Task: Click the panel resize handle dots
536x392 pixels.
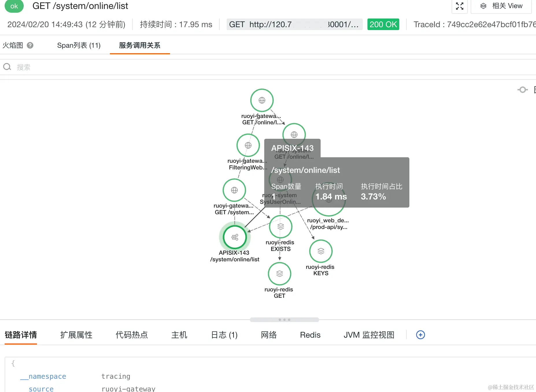Action: [x=284, y=320]
